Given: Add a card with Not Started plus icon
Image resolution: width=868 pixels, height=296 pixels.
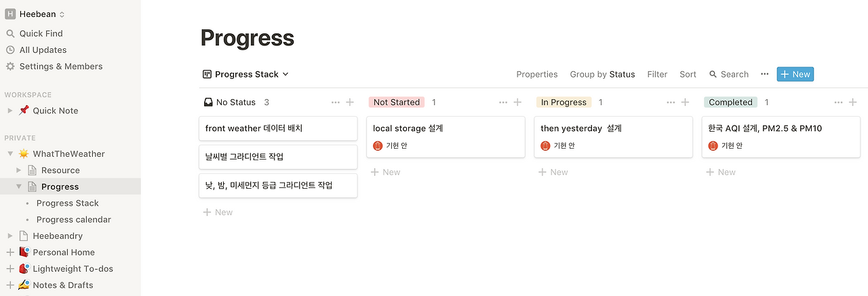Looking at the screenshot, I should (x=517, y=103).
